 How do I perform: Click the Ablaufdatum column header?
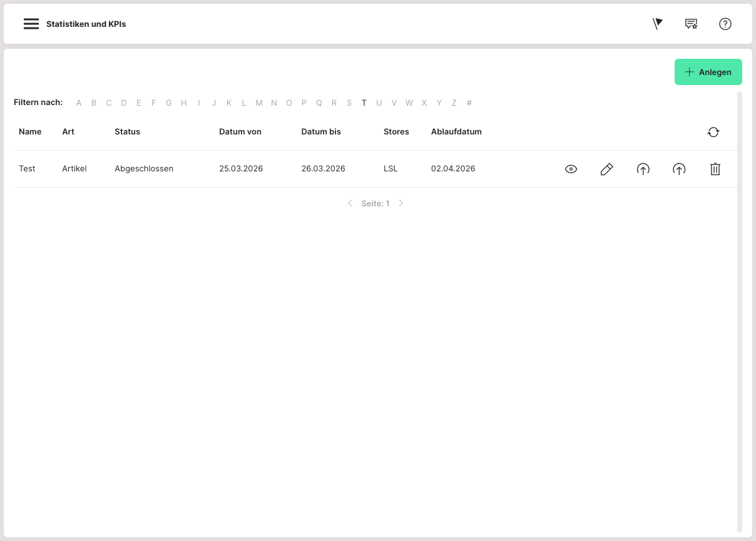456,132
